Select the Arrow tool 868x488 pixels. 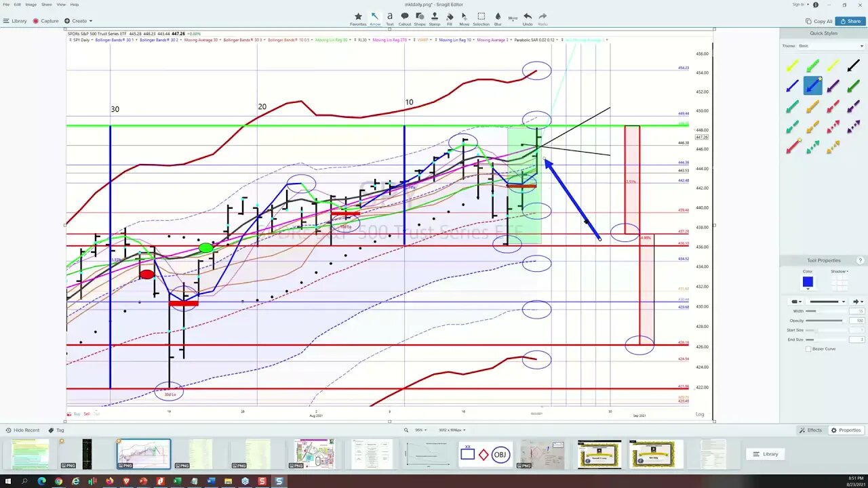(375, 19)
